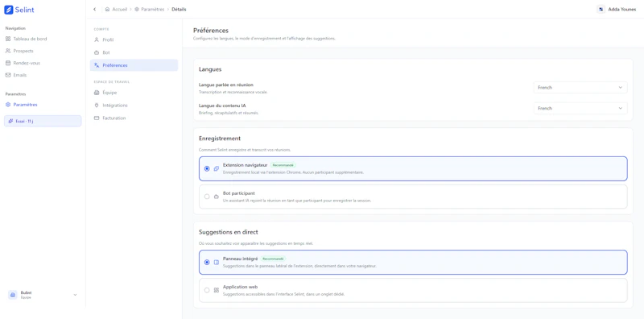Click the Essai - 11 j trial badge
The image size is (644, 319).
click(x=43, y=121)
